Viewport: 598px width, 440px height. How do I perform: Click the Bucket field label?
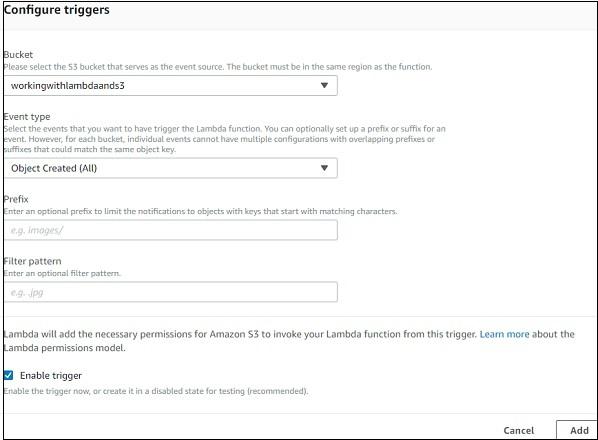(x=18, y=55)
